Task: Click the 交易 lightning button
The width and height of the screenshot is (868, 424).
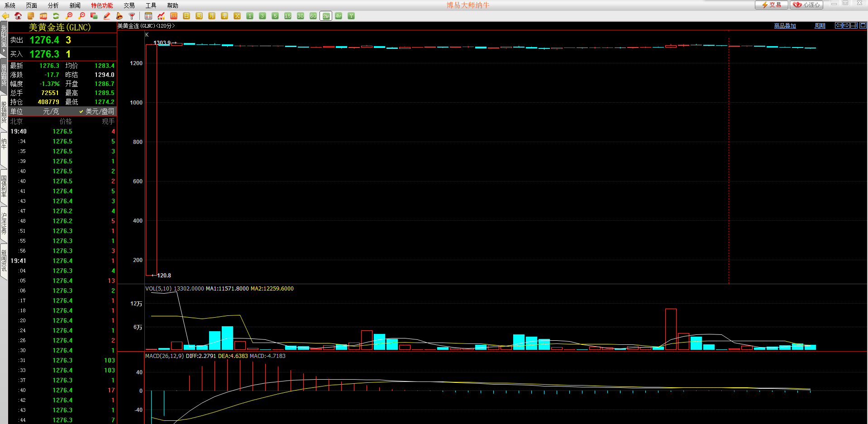Action: pyautogui.click(x=772, y=5)
